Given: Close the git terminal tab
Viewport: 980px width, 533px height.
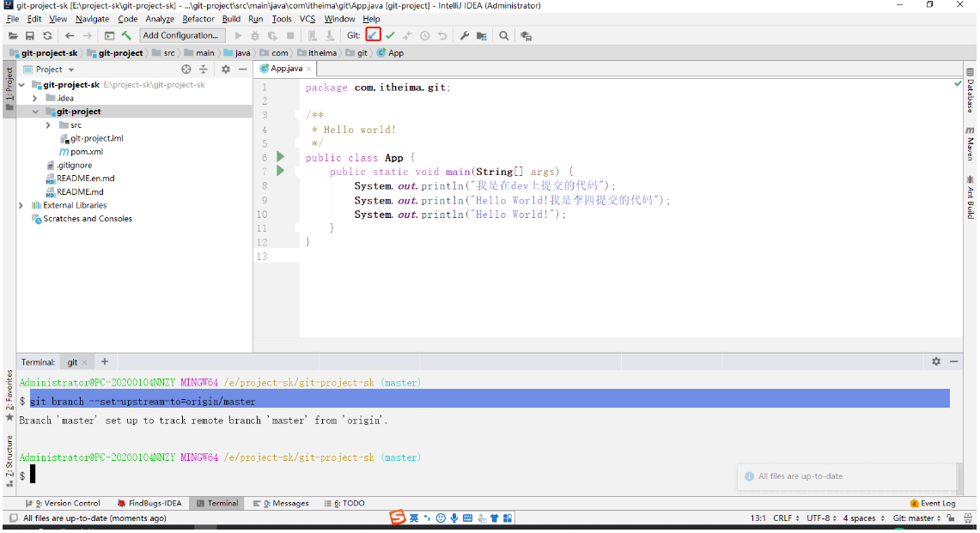Looking at the screenshot, I should pos(84,363).
